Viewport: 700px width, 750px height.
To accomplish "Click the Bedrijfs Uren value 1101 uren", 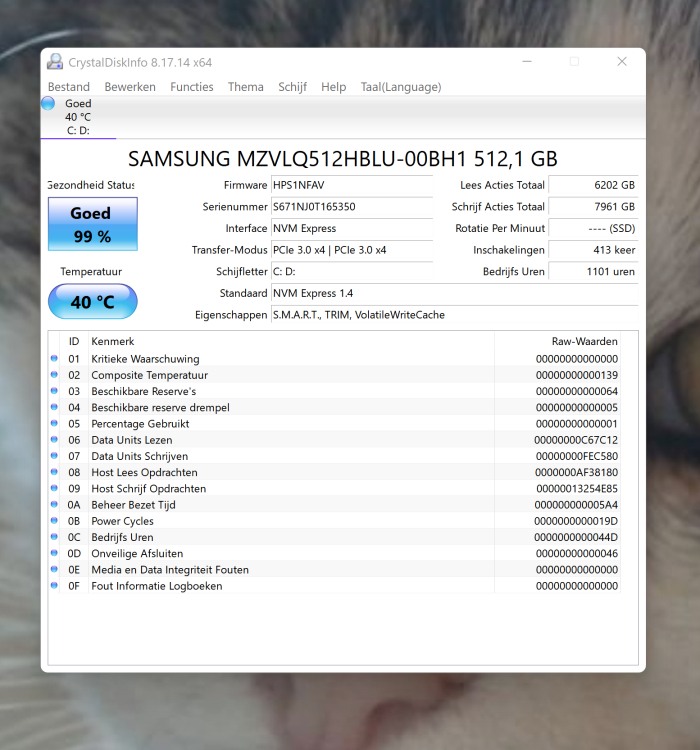I will click(593, 271).
